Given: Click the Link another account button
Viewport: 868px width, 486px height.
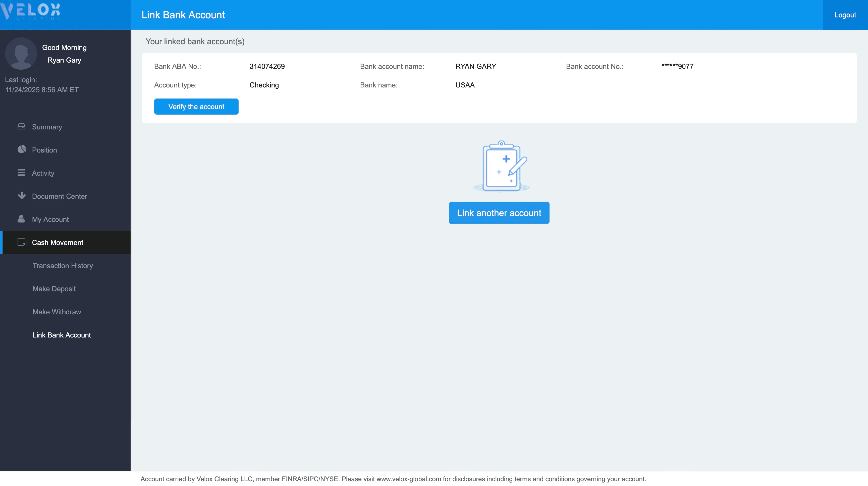Looking at the screenshot, I should 499,213.
